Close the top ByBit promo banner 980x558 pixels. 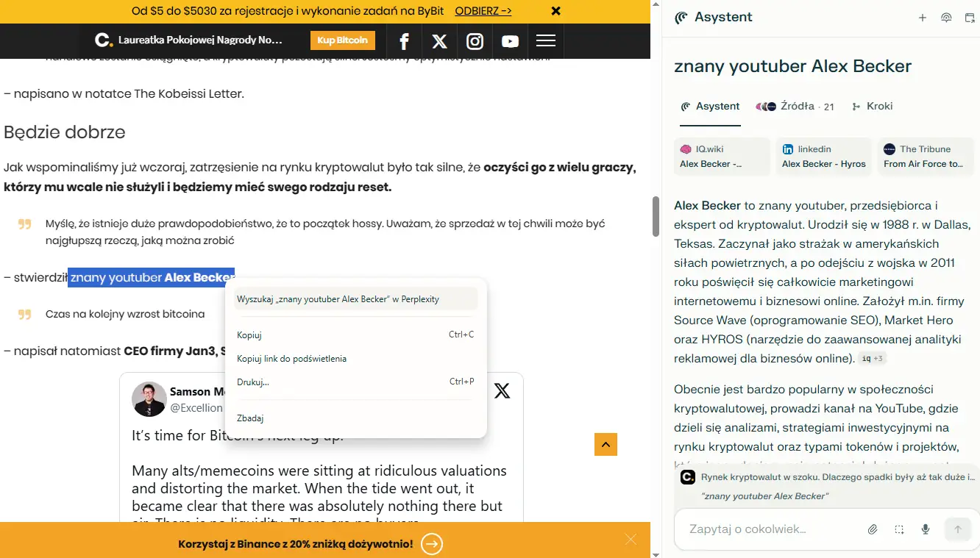(556, 11)
